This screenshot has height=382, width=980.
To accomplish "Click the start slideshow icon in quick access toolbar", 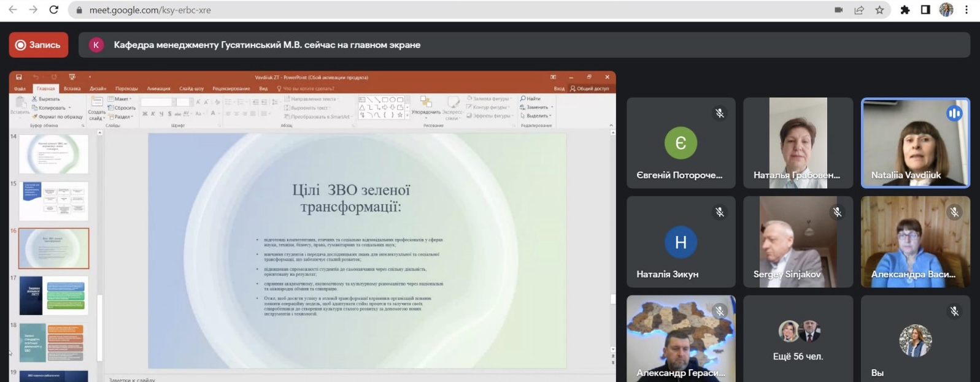I will tap(72, 77).
